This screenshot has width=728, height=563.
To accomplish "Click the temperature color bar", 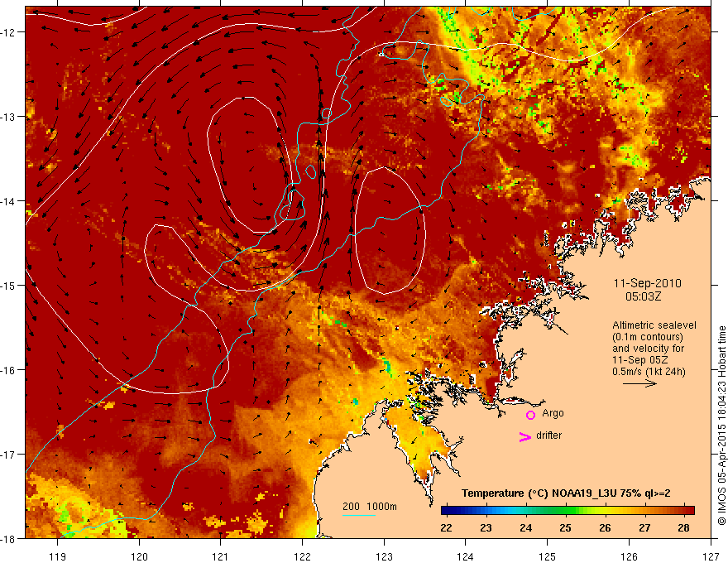I will [x=568, y=511].
